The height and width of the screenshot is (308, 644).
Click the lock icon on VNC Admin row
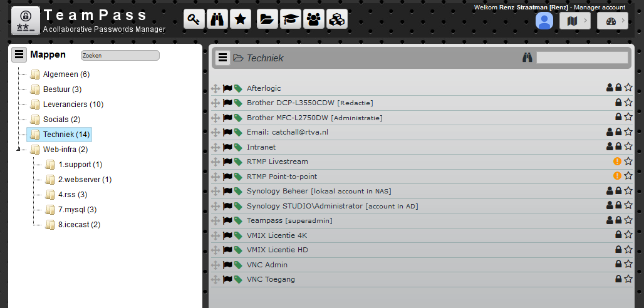point(618,264)
